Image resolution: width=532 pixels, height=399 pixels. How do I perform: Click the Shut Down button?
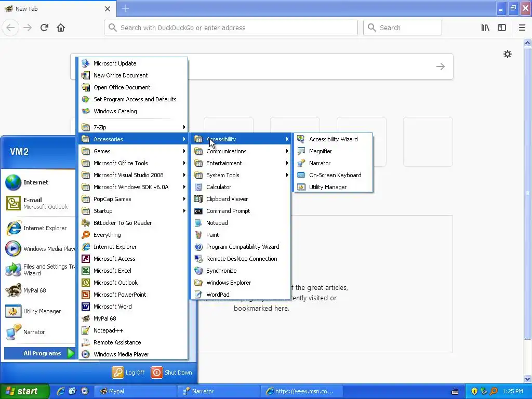pyautogui.click(x=171, y=373)
